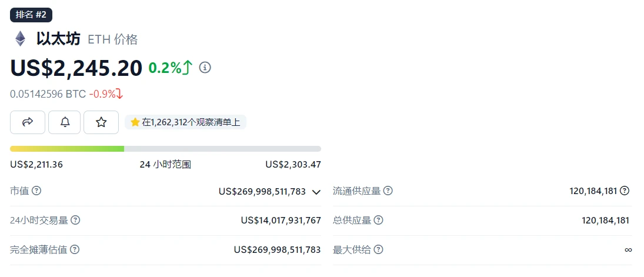Click the 在1,262,312个观察清单上 watchlist badge
The image size is (644, 277).
click(186, 122)
